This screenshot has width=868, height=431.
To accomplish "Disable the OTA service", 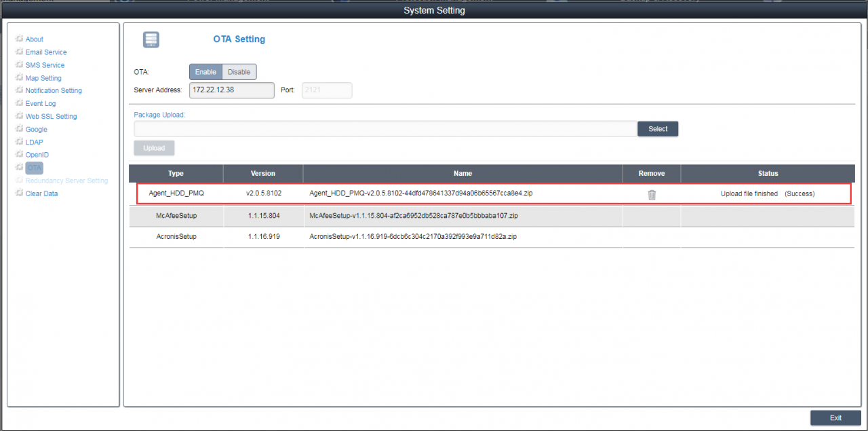I will pos(239,72).
